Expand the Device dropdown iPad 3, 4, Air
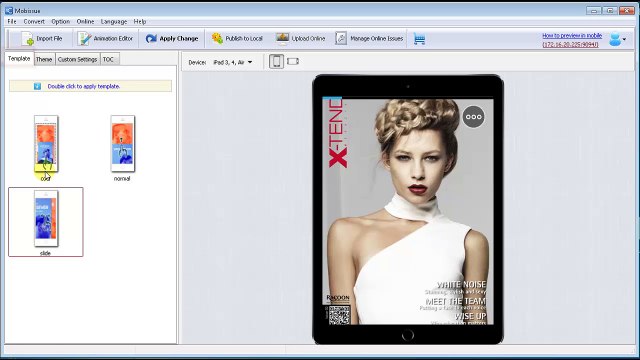This screenshot has width=640, height=360. coord(233,62)
